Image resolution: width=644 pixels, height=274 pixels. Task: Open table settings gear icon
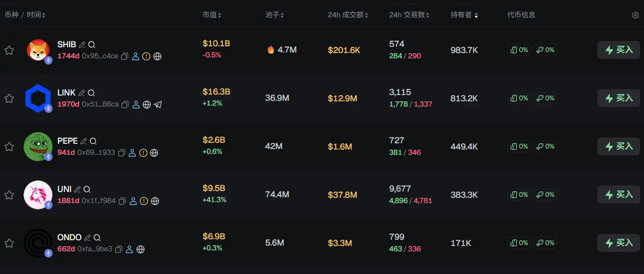click(x=635, y=15)
